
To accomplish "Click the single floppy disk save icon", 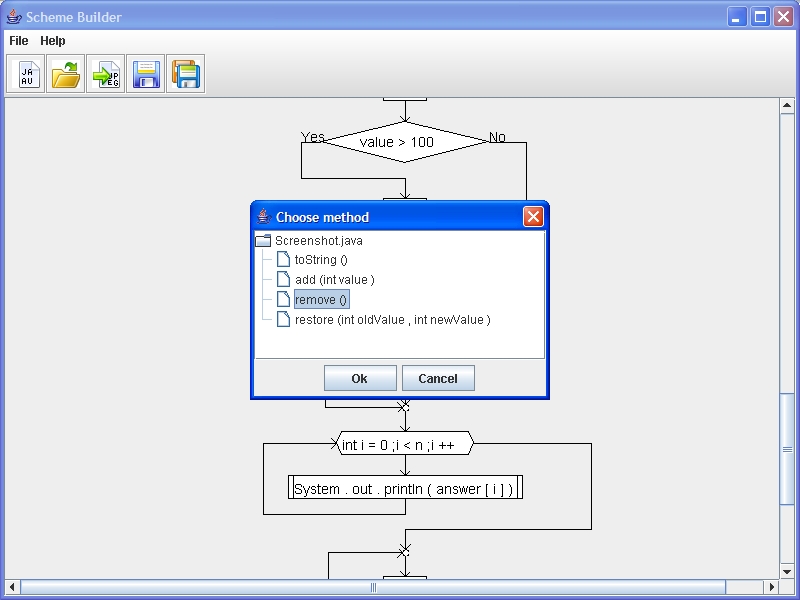I will [x=145, y=74].
